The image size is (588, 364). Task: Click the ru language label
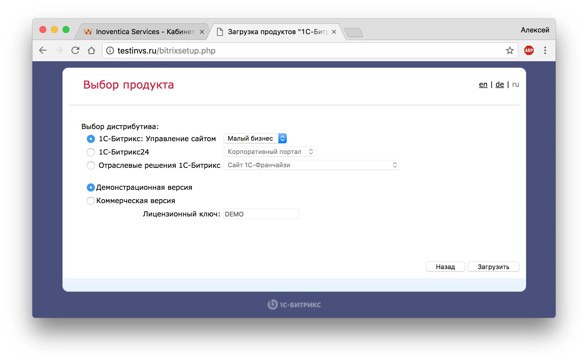coord(515,84)
